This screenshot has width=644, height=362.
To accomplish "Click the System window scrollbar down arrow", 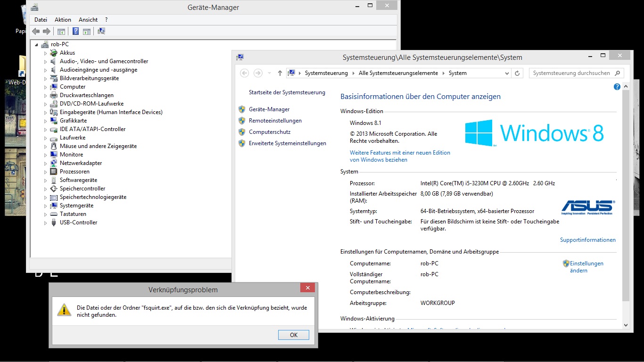I will (x=626, y=325).
